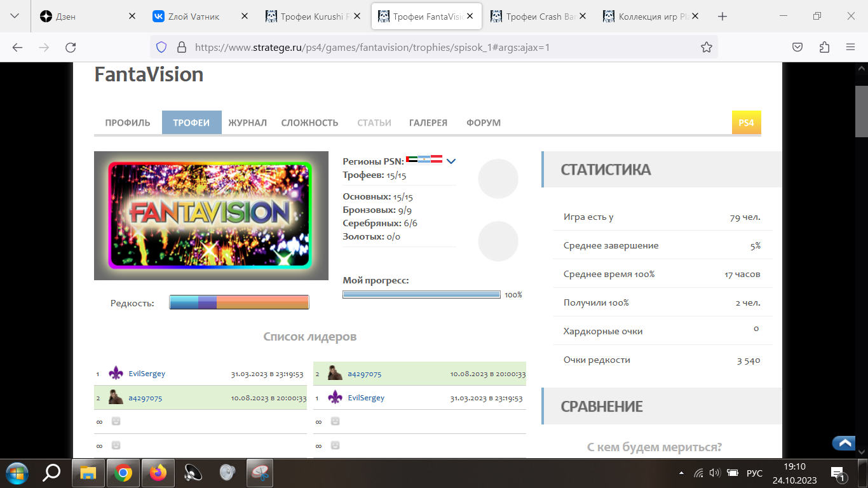Open the Pocket save icon
868x488 pixels.
point(797,47)
